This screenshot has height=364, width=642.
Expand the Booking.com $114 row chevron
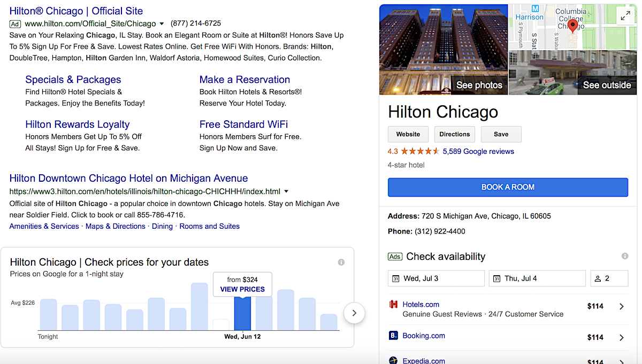[621, 337]
